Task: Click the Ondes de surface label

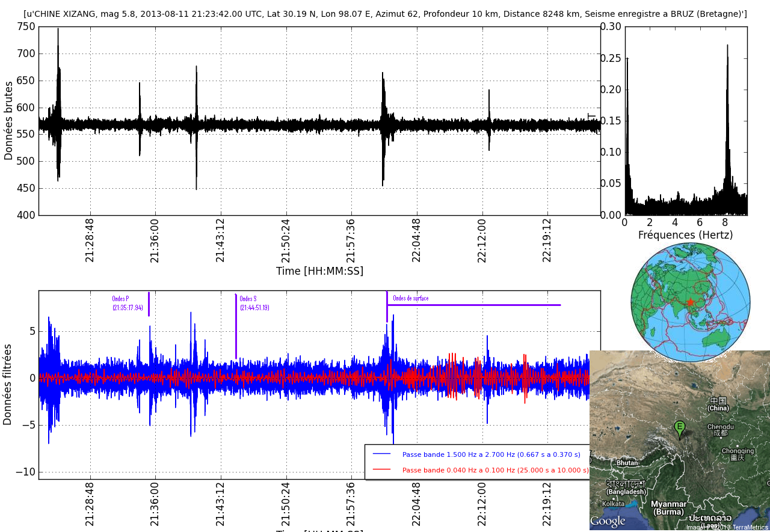Action: (410, 298)
